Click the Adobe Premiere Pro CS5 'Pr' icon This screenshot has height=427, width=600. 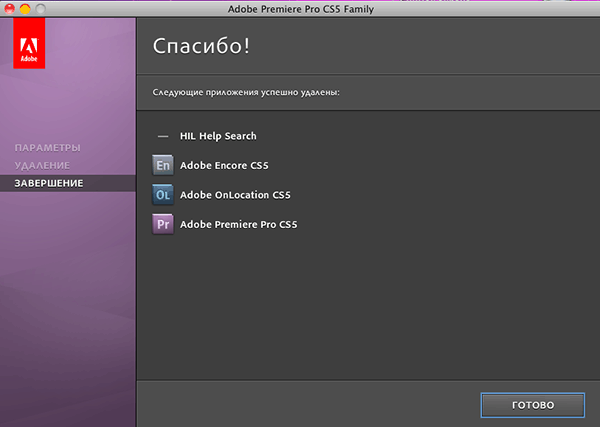click(163, 224)
